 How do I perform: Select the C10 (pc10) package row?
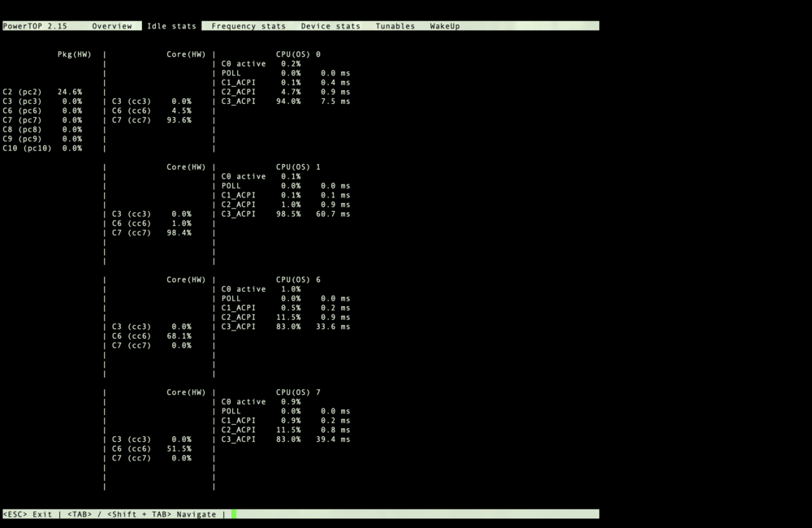(x=42, y=148)
